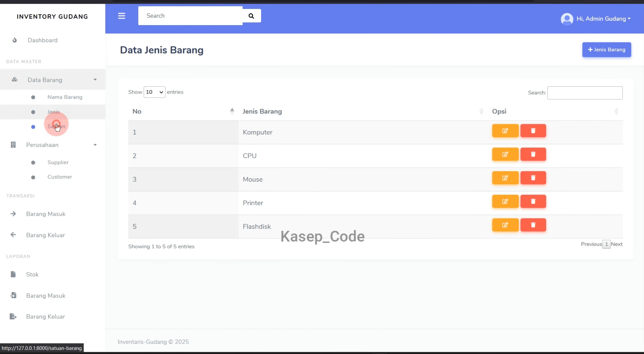
Task: Open the Hi, Admin Gudang dropdown
Action: (x=603, y=19)
